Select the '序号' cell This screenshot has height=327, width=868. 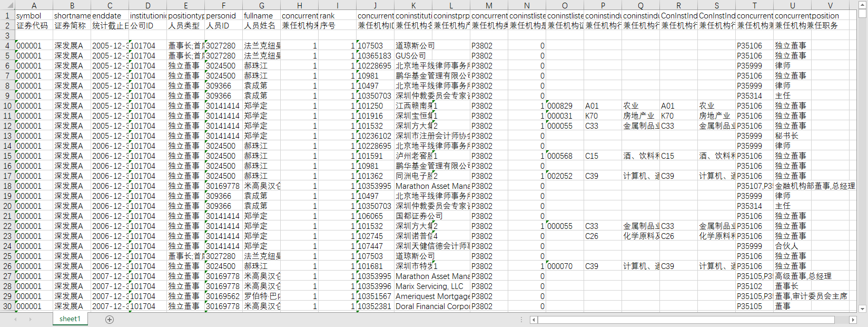pos(338,25)
